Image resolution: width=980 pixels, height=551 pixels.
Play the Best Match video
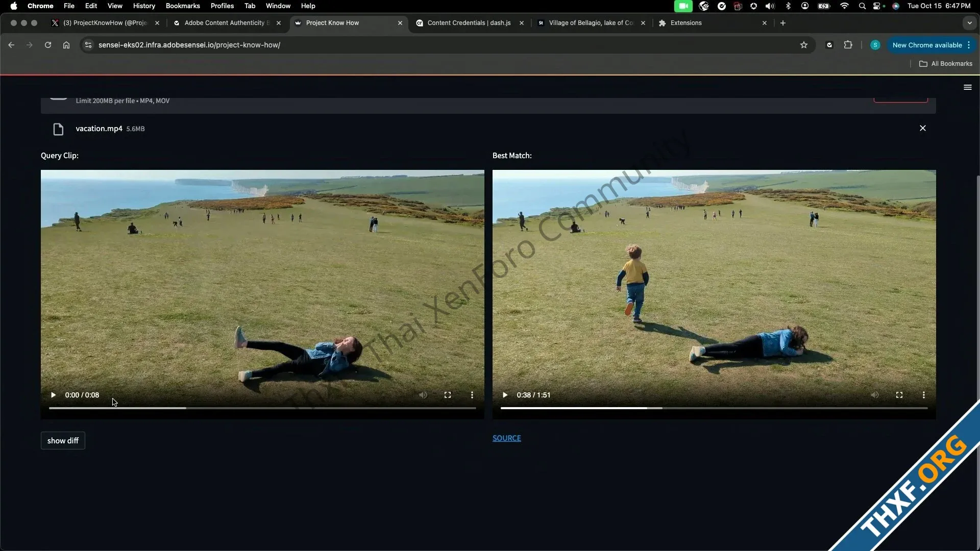tap(505, 395)
